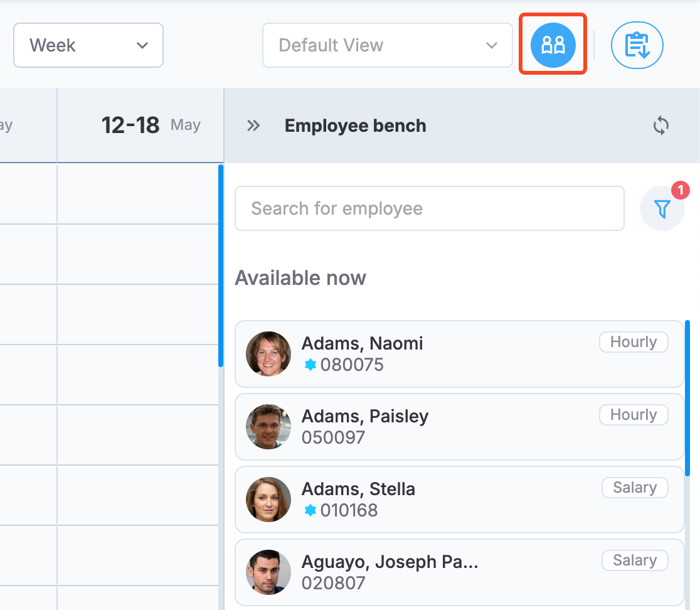
Task: Click the Available now heading
Action: click(x=300, y=278)
